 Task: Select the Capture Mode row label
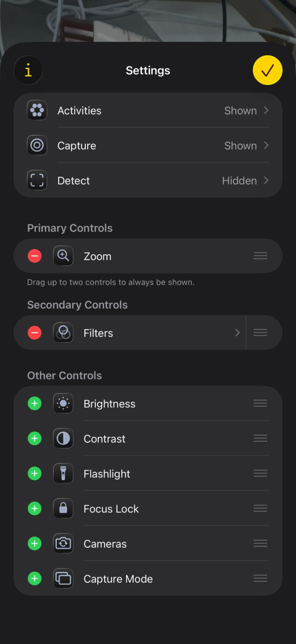click(118, 579)
